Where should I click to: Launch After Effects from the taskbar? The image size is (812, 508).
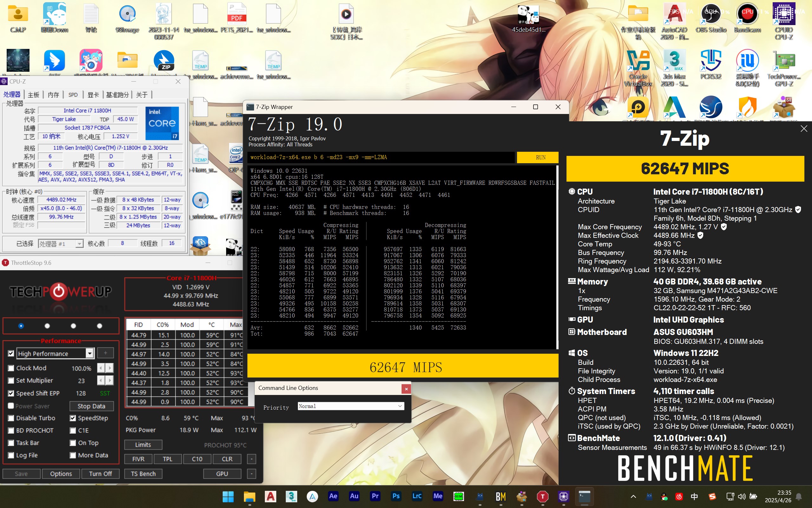click(x=333, y=496)
